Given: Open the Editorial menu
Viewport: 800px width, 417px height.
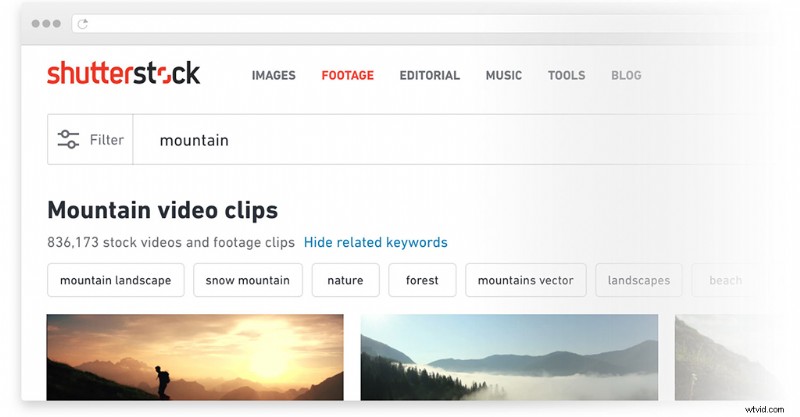Looking at the screenshot, I should click(430, 76).
